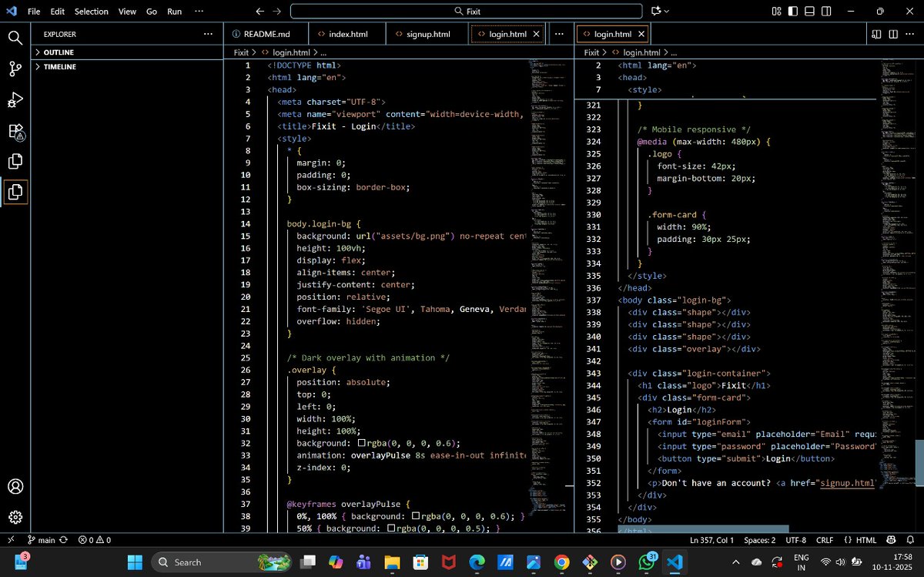
Task: Click the Windows Start button
Action: click(x=134, y=562)
